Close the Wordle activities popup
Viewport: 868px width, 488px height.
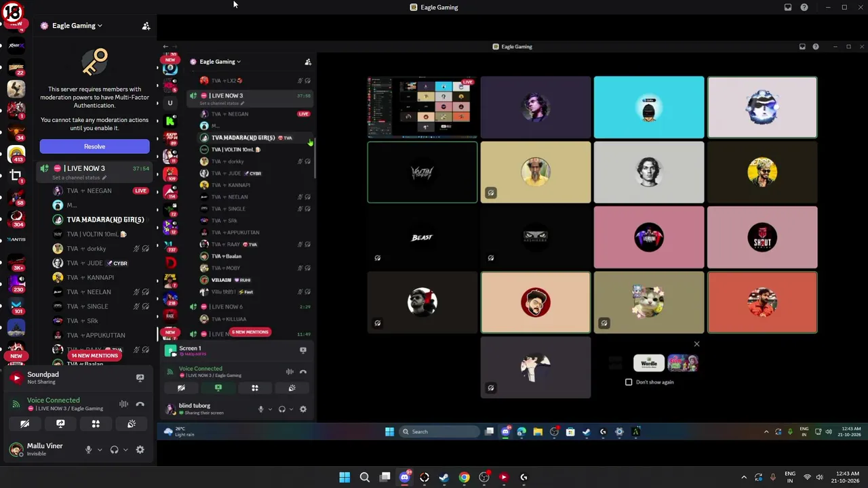[696, 344]
